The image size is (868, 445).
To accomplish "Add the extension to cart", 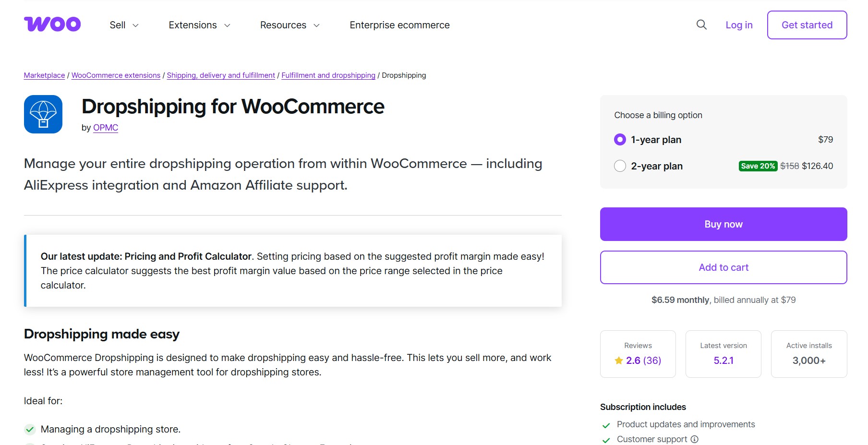I will 723,267.
